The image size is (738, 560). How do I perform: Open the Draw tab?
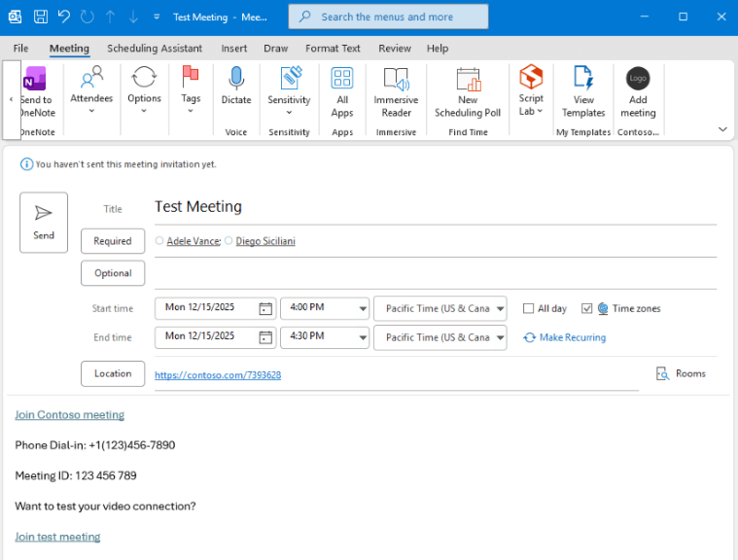tap(275, 49)
